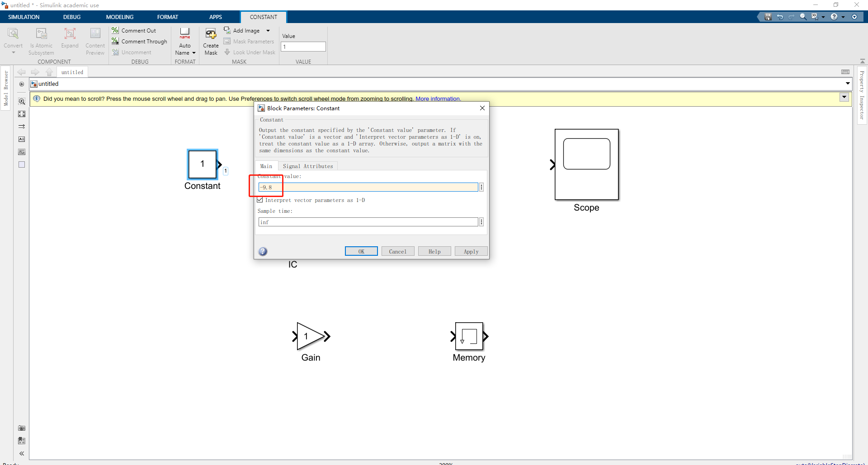Screen dimensions: 868x465
Task: Click the Fit to View icon
Action: pyautogui.click(x=22, y=114)
